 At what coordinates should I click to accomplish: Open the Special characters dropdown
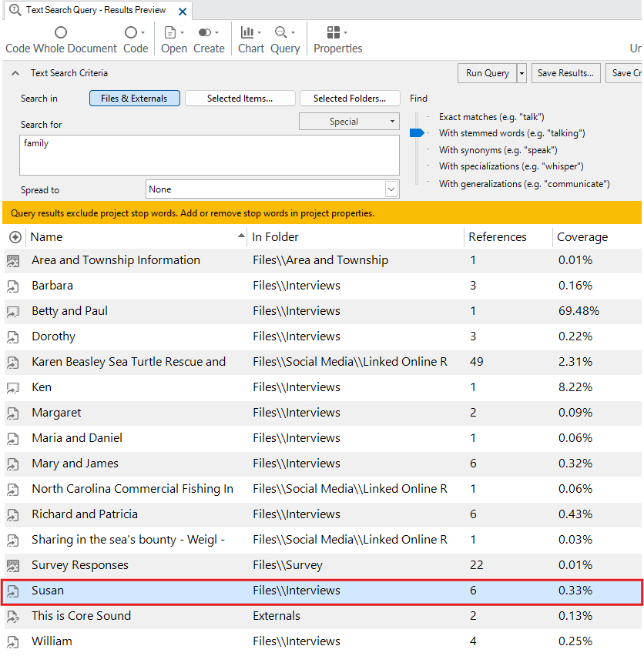pyautogui.click(x=349, y=122)
